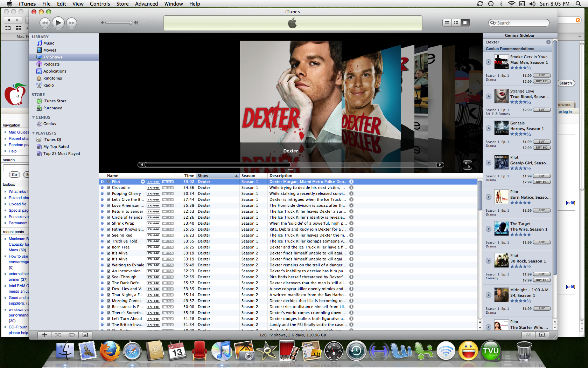Toggle repeat button at bottom
This screenshot has width=588, height=368.
pyautogui.click(x=72, y=335)
